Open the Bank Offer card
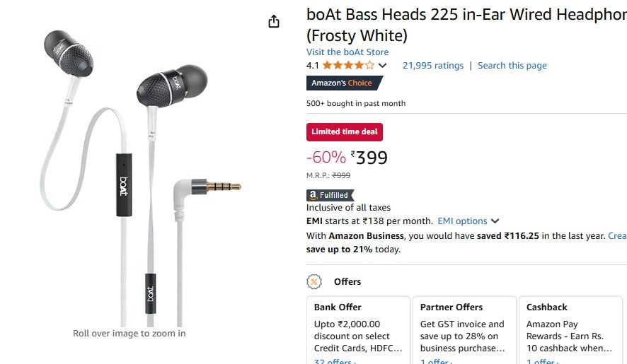 coord(358,329)
